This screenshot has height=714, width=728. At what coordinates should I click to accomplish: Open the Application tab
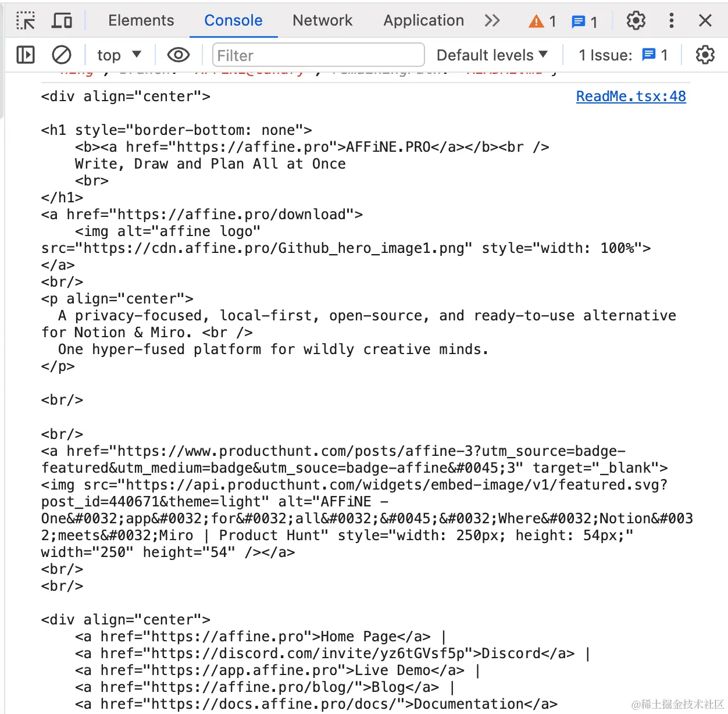423,20
